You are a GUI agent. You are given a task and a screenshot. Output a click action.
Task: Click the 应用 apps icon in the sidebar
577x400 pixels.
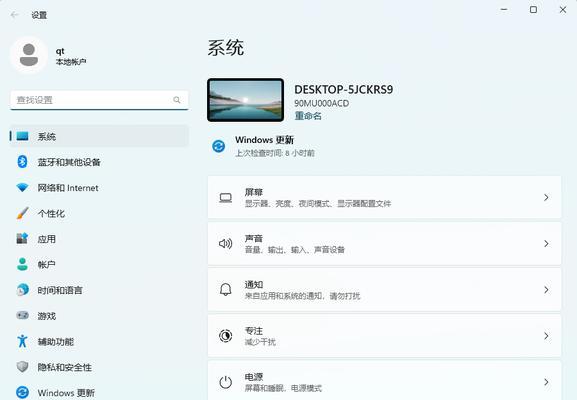[22, 239]
